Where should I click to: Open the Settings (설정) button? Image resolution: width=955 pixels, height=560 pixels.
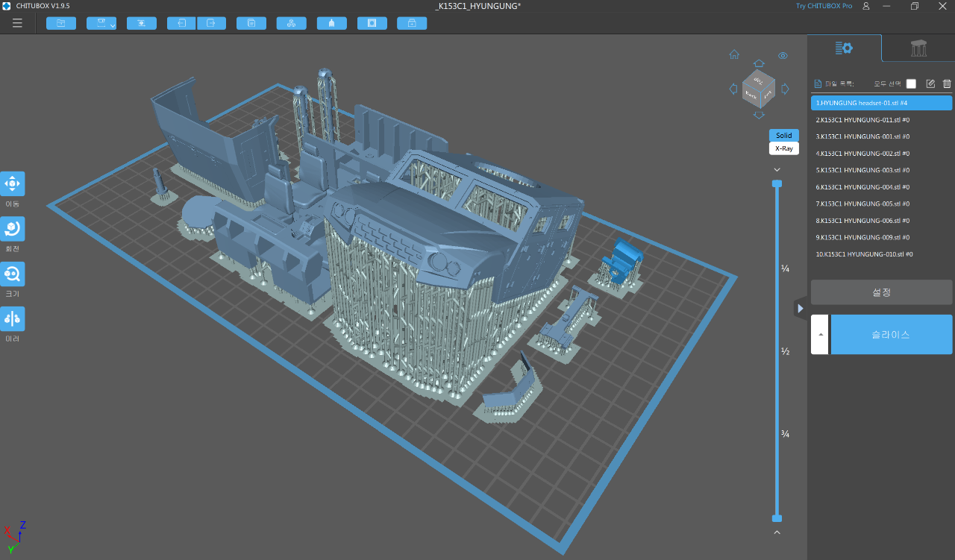click(881, 292)
